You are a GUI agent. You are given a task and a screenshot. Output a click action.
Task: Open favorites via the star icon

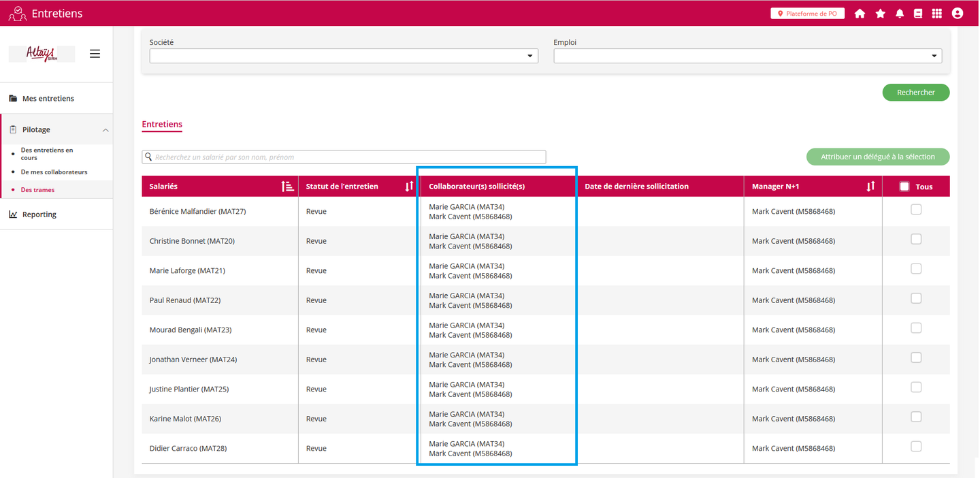coord(880,14)
